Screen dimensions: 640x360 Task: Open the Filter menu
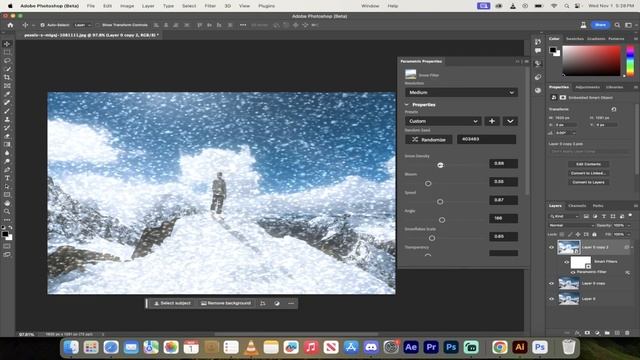[x=210, y=6]
